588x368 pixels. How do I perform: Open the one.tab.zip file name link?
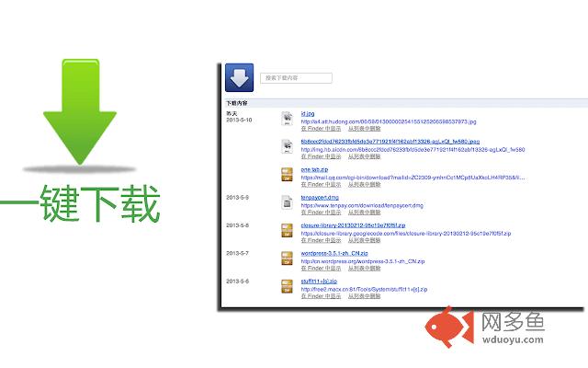[314, 169]
